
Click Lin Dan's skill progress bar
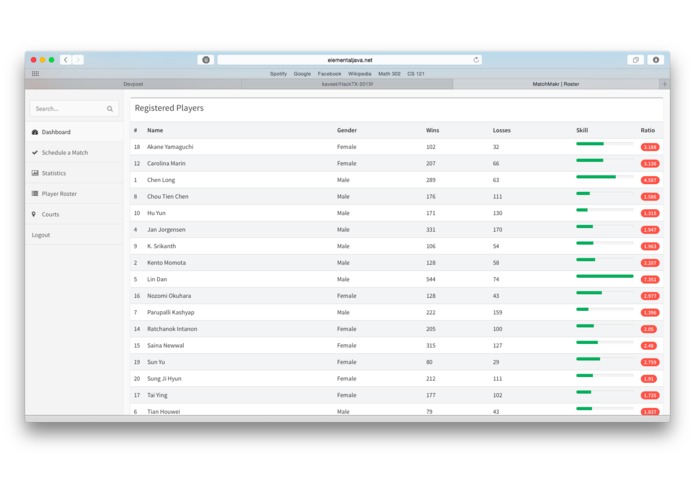point(605,276)
